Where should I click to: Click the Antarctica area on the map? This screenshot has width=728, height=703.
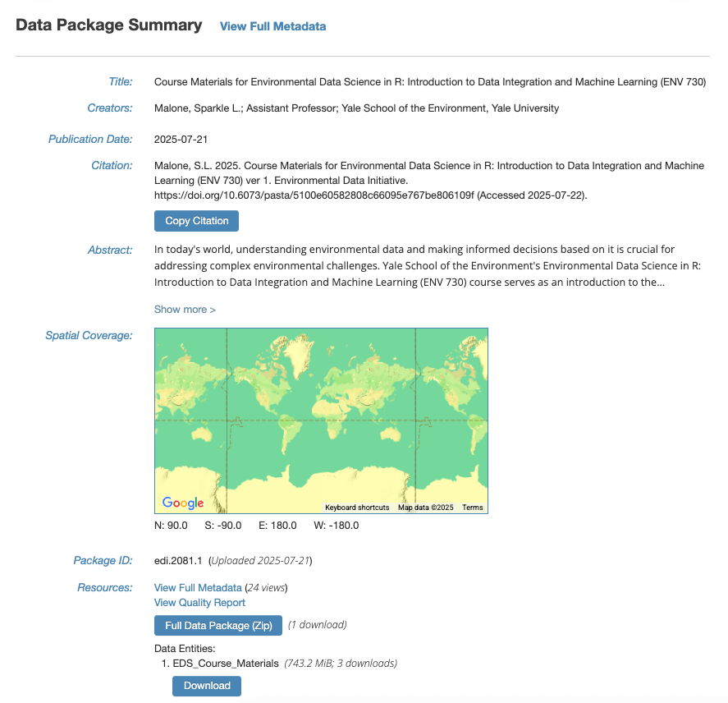tap(353, 488)
